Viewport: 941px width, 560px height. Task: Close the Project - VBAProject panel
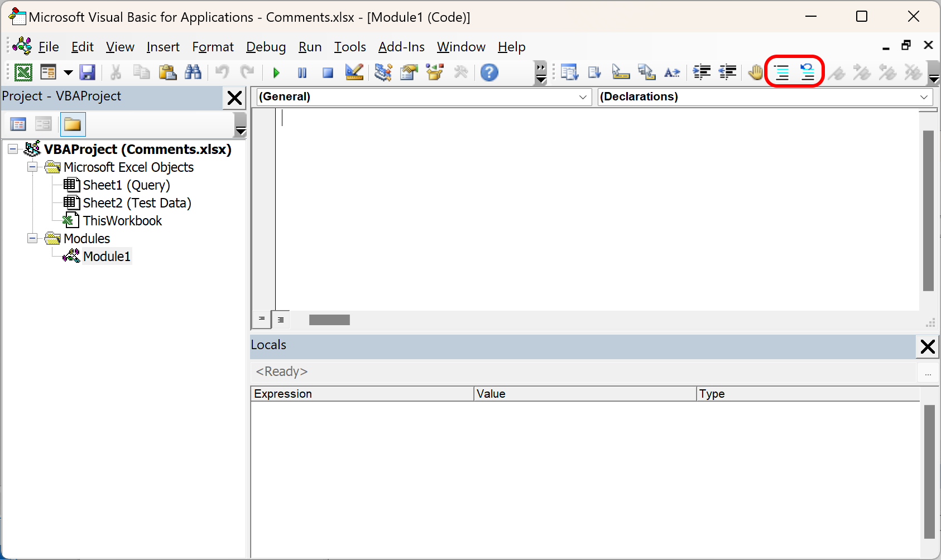point(235,98)
